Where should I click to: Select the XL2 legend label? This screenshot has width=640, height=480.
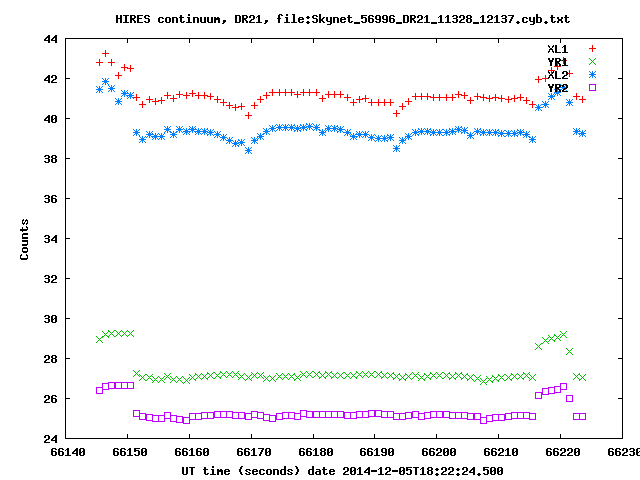[558, 75]
